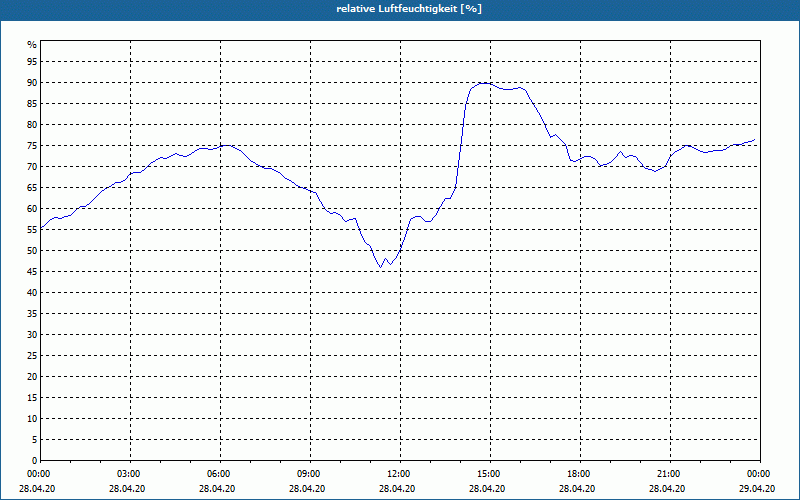Click the 60 y-axis tick label

tap(32, 209)
